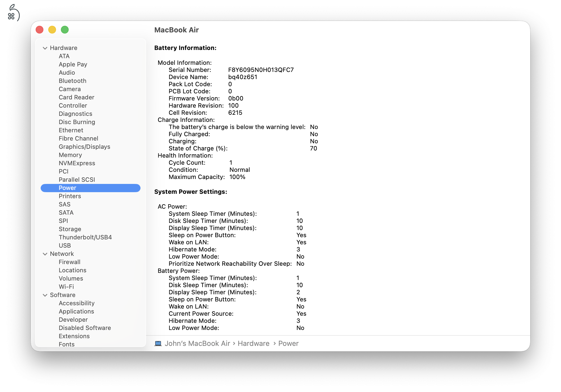The height and width of the screenshot is (392, 561).
Task: Click cell revision value 6215
Action: (x=235, y=113)
